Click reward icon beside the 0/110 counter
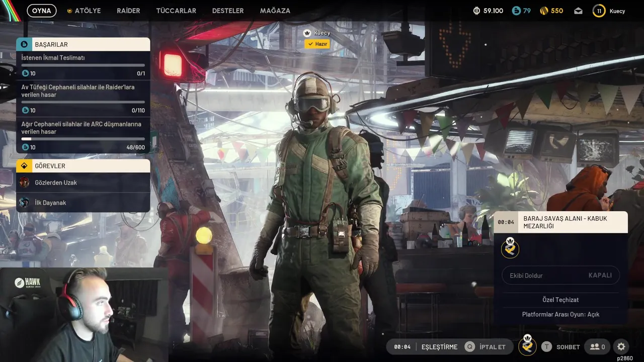The height and width of the screenshot is (362, 644). click(x=25, y=110)
